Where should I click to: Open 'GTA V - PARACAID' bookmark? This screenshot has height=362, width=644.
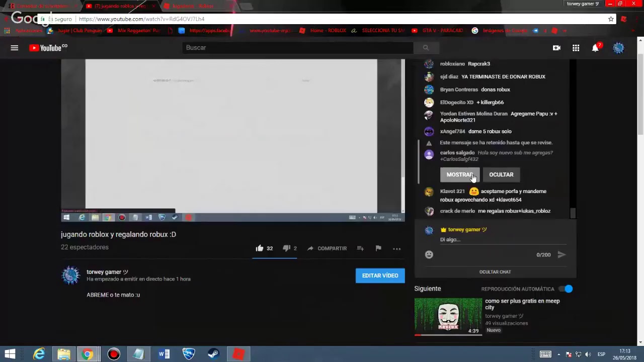(x=437, y=31)
